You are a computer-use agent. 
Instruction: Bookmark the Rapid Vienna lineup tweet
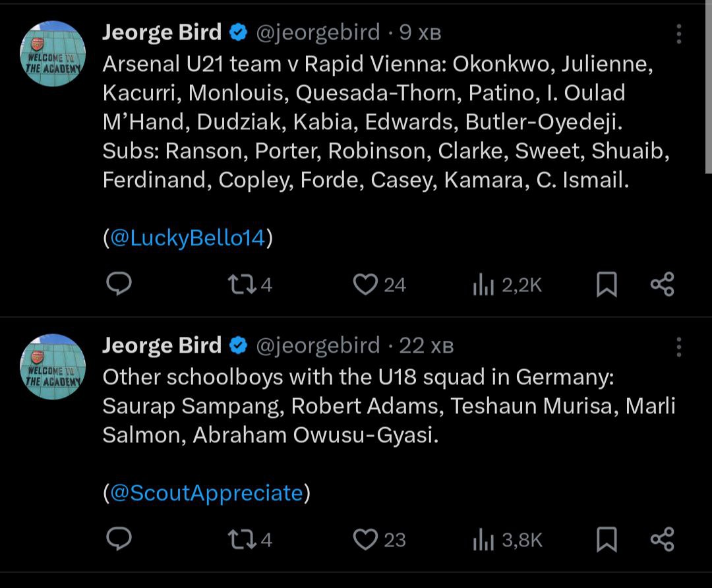coord(607,284)
